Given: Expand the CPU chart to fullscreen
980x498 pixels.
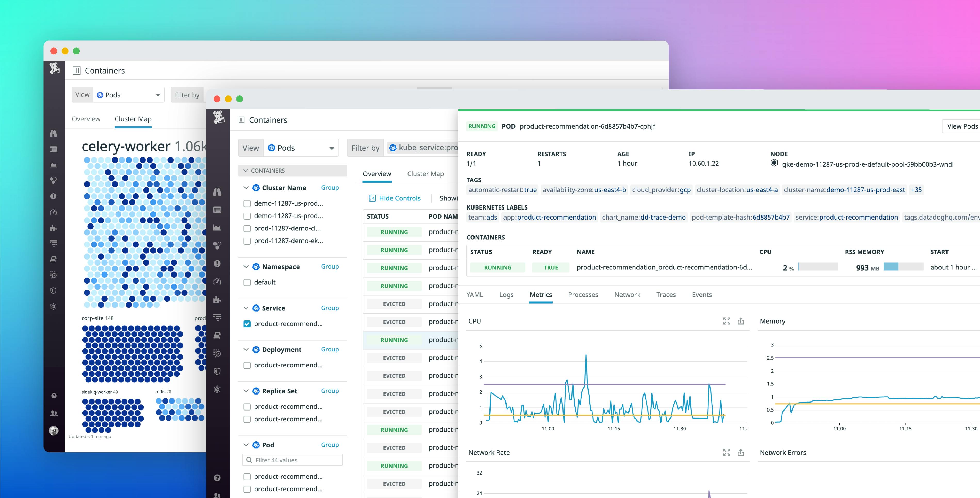Looking at the screenshot, I should [x=727, y=321].
